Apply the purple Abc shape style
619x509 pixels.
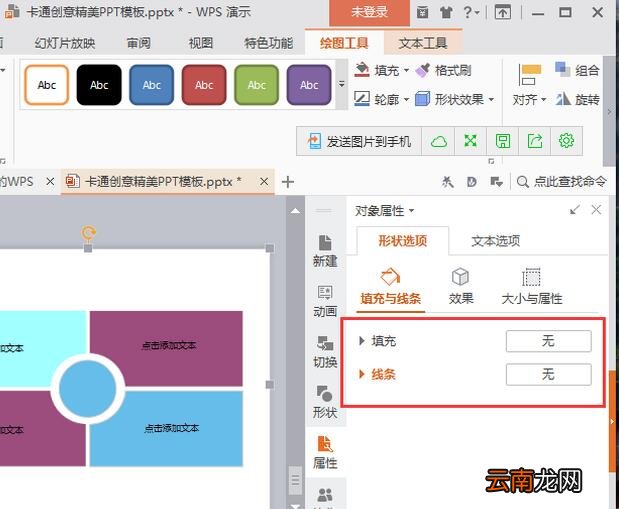pyautogui.click(x=309, y=85)
